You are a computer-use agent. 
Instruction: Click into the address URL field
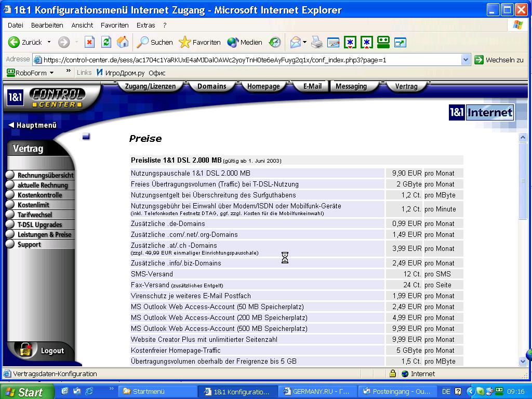coord(247,60)
